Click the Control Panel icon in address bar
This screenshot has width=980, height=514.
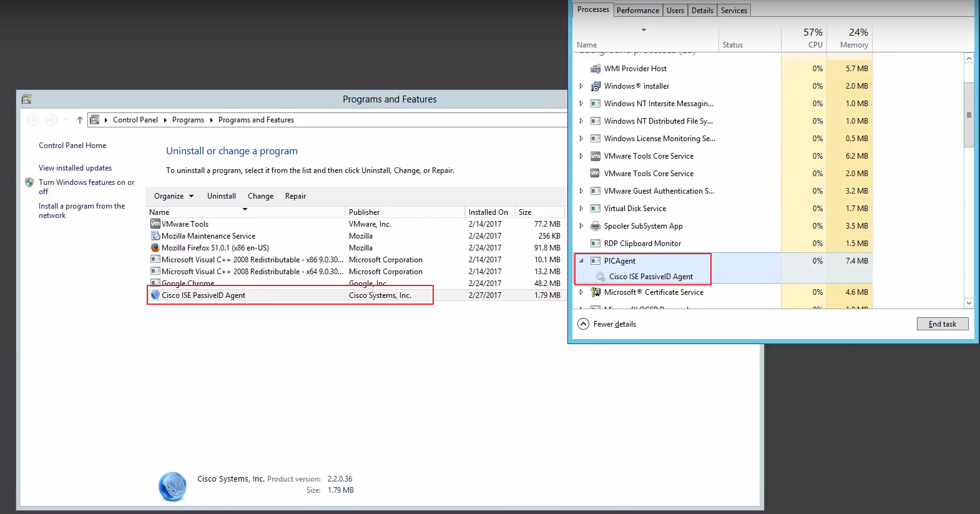coord(95,119)
